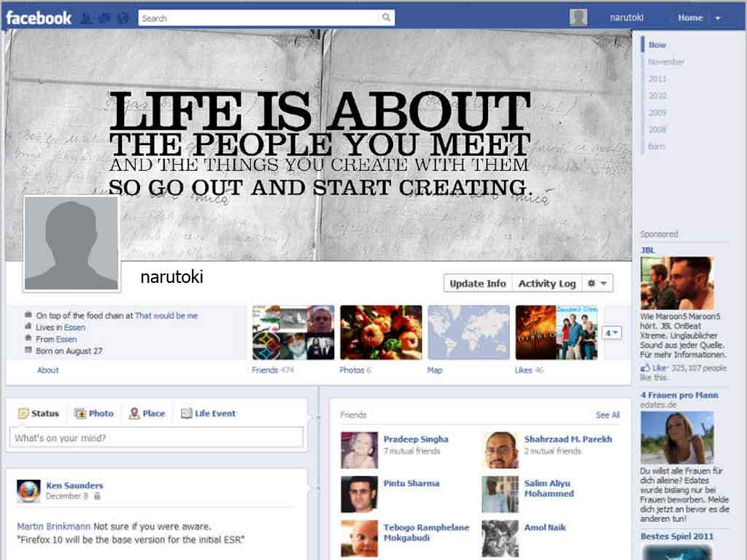Jump to November on timeline
Screen dimensions: 747x560
coord(666,62)
